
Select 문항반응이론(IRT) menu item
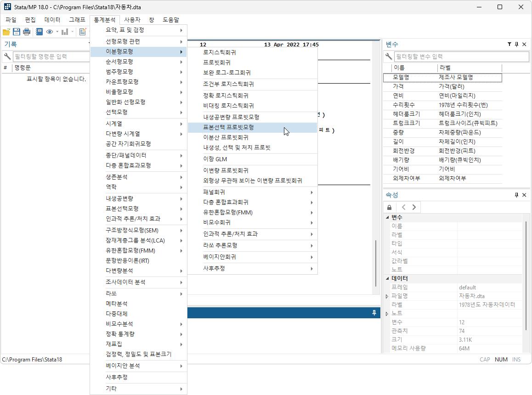point(138,260)
